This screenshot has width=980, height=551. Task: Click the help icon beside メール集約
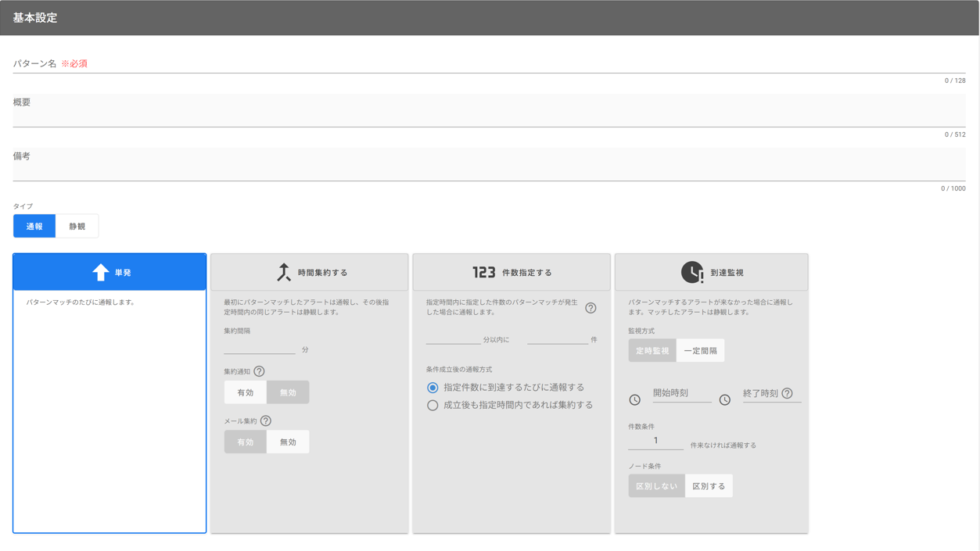point(266,421)
